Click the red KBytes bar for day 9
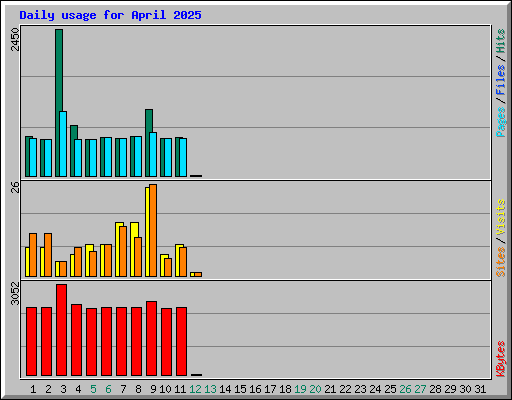 pos(151,339)
